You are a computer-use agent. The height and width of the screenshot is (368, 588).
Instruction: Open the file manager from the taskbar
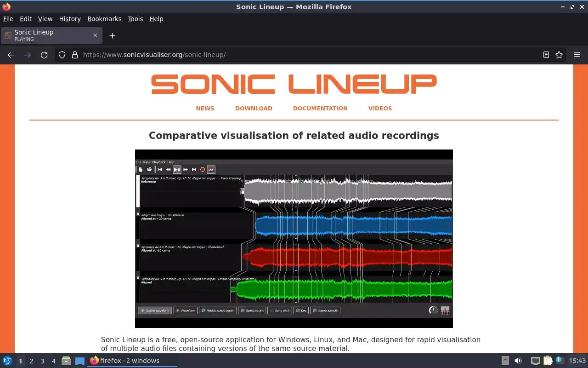click(66, 361)
